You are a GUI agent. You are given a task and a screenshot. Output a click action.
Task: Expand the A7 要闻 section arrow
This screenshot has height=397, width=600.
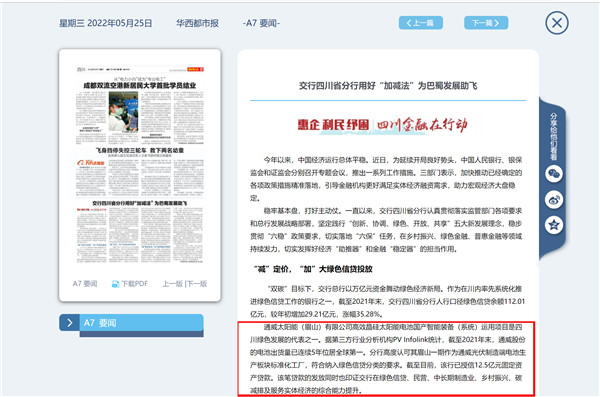[x=69, y=323]
